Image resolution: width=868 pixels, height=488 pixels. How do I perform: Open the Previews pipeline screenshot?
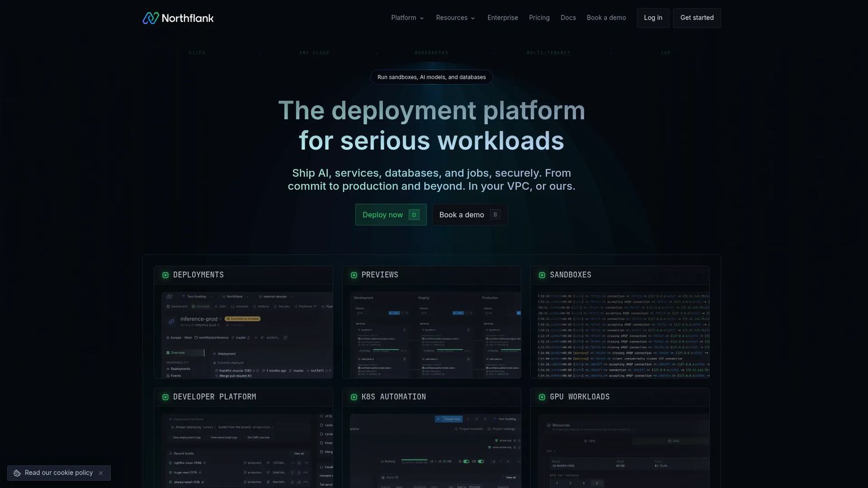tap(435, 335)
